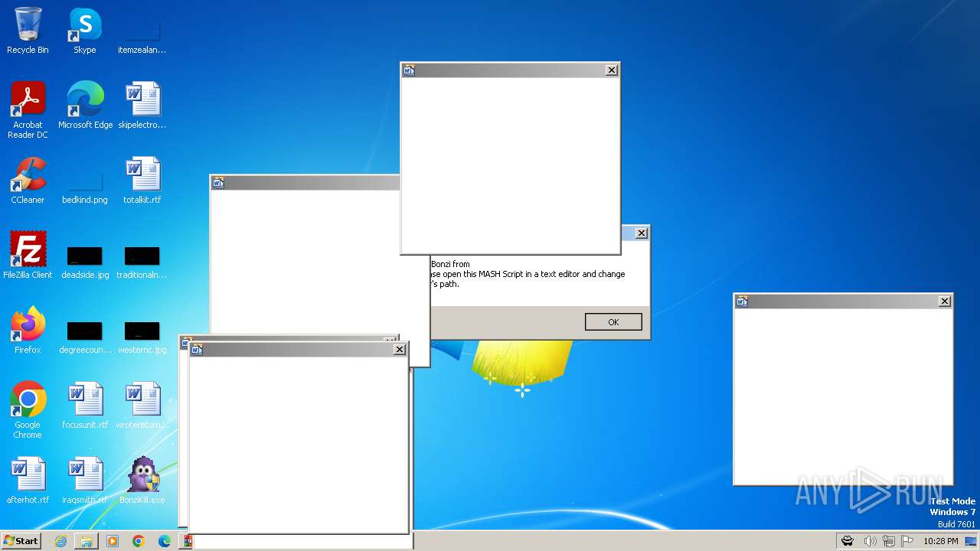
Task: Close the blank window on the right
Action: [944, 302]
